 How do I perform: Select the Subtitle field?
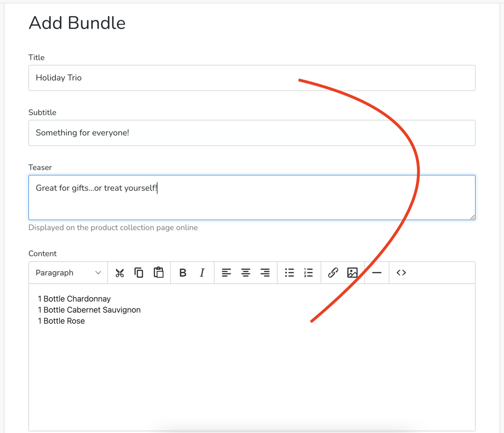point(195,133)
